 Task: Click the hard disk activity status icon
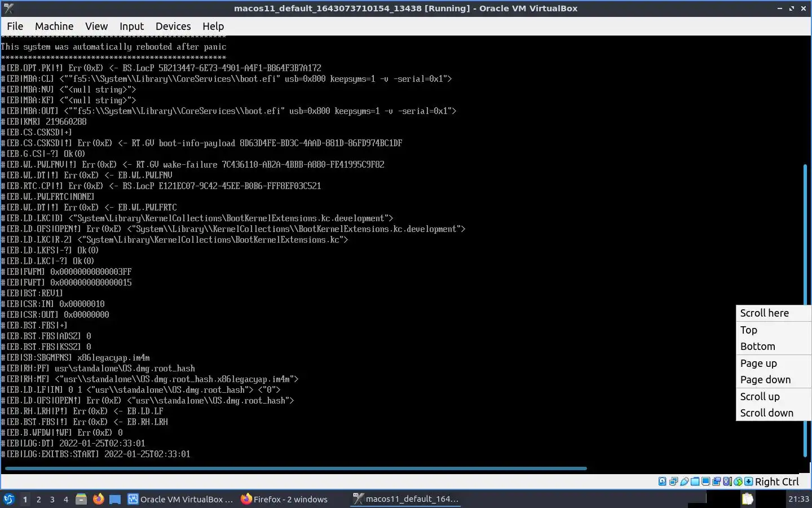click(663, 481)
